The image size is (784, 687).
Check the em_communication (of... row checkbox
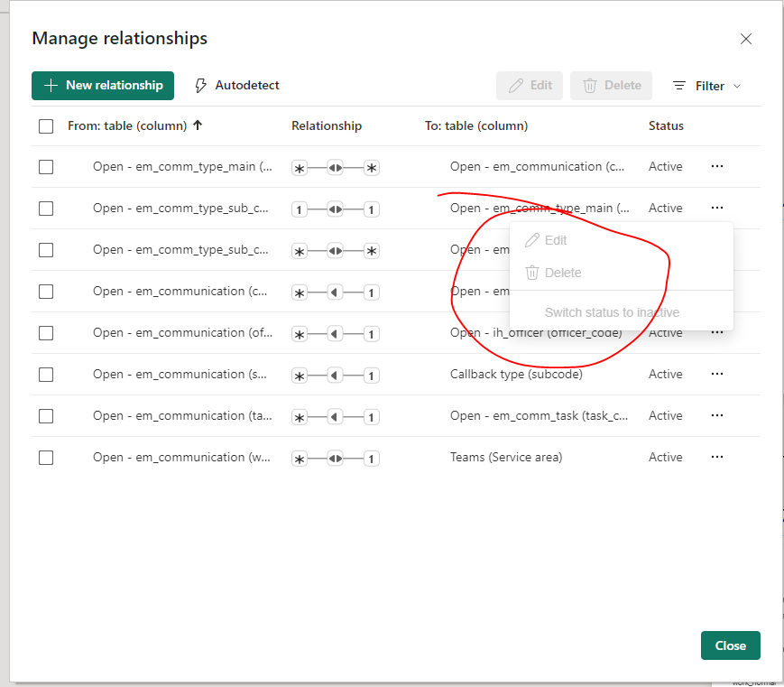[x=46, y=333]
